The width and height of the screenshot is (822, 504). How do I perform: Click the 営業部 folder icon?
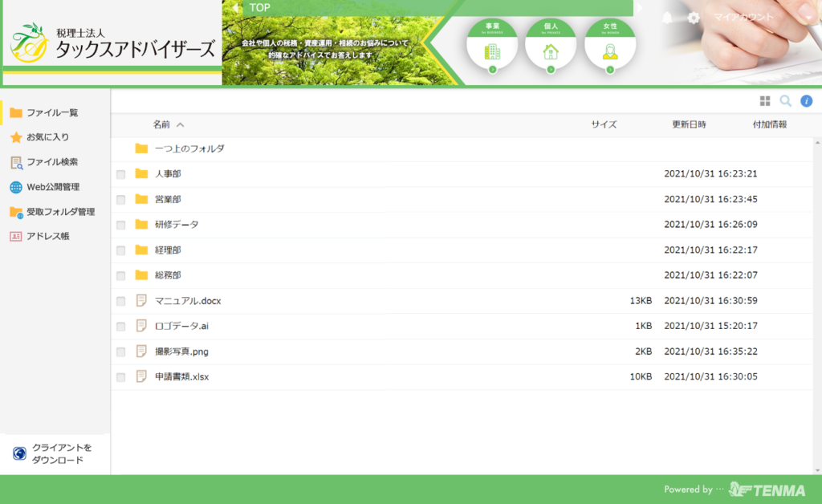pyautogui.click(x=141, y=199)
